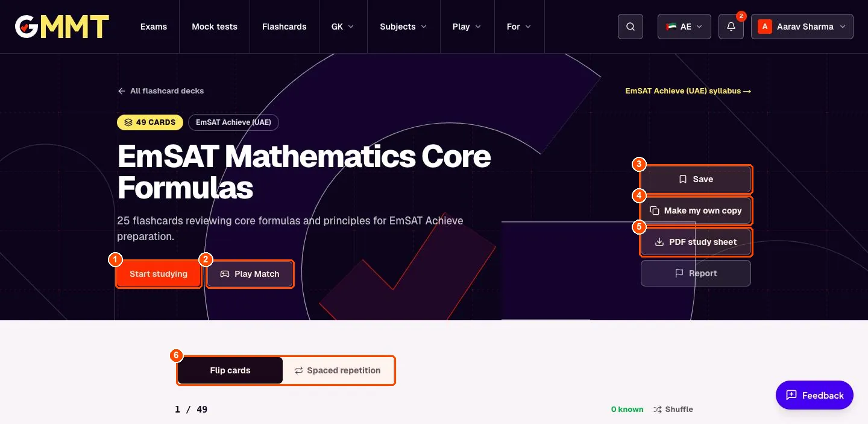Click the EmSAT Achieve (UAE) tag pill
Screen dimensions: 868x424
(x=234, y=122)
